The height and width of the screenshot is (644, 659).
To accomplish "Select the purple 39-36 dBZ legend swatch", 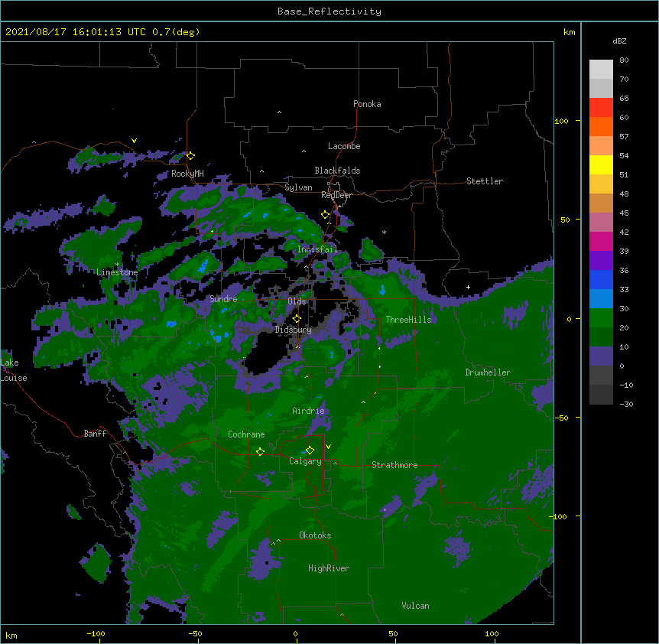I will 601,261.
